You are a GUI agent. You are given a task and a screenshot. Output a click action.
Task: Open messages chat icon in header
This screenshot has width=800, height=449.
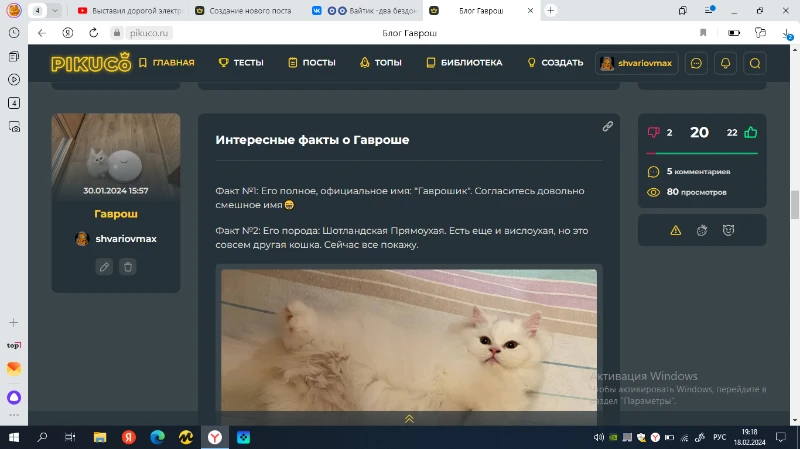(x=696, y=63)
